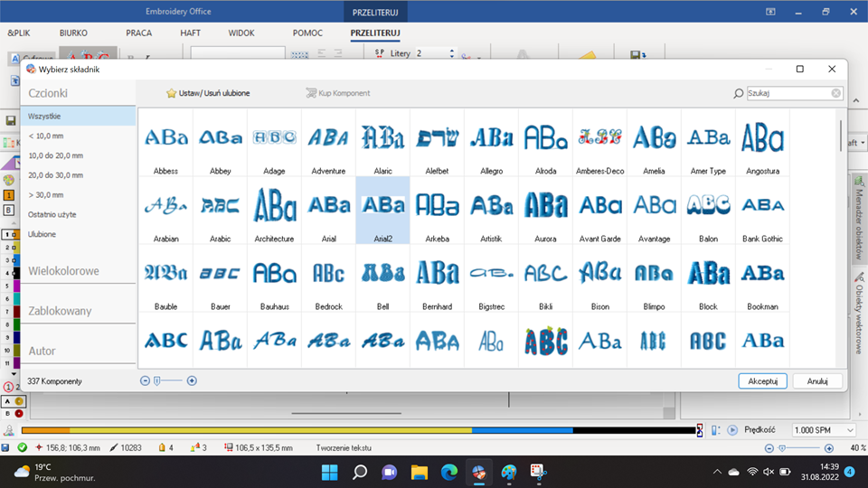The height and width of the screenshot is (488, 868).
Task: Click the Ustaw/Usuń ulubione star icon
Action: tap(171, 93)
